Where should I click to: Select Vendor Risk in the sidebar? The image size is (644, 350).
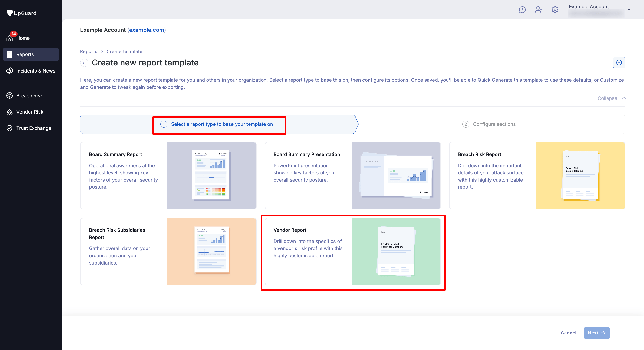[x=30, y=112]
